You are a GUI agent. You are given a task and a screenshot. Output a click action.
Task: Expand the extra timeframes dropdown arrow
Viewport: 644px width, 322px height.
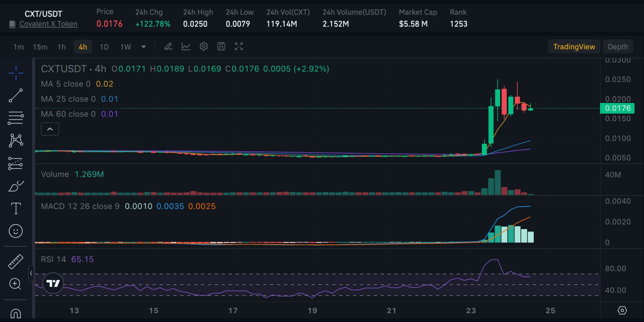click(x=143, y=46)
